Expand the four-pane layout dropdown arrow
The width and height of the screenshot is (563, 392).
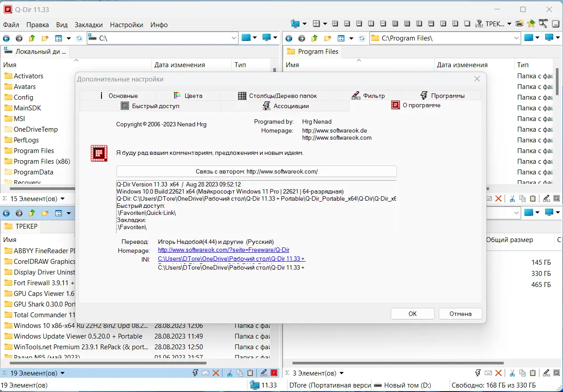(325, 24)
